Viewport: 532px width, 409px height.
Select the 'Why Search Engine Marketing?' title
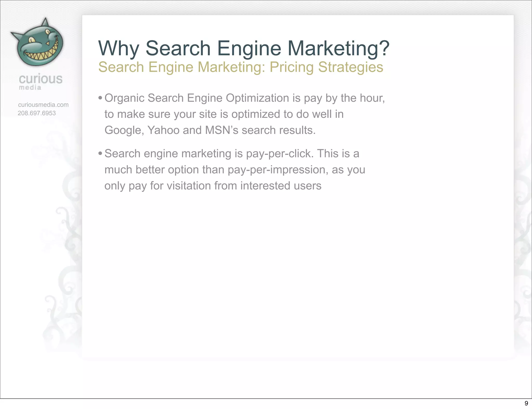click(244, 49)
